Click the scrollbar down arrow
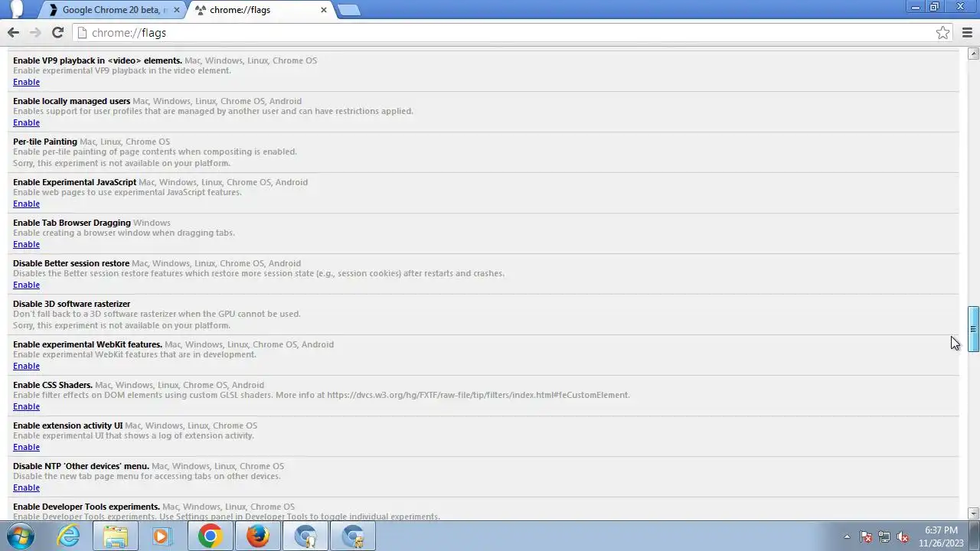 pyautogui.click(x=974, y=514)
